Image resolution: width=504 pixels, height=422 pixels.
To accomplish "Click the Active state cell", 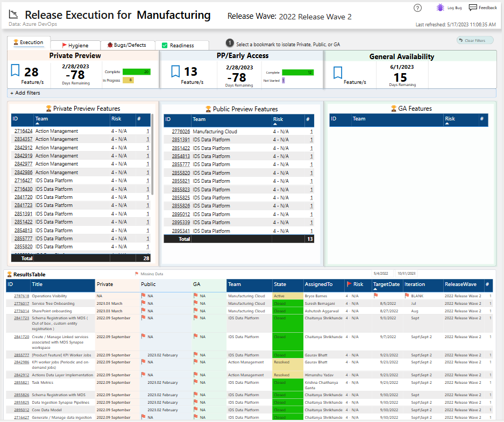I will pyautogui.click(x=287, y=296).
